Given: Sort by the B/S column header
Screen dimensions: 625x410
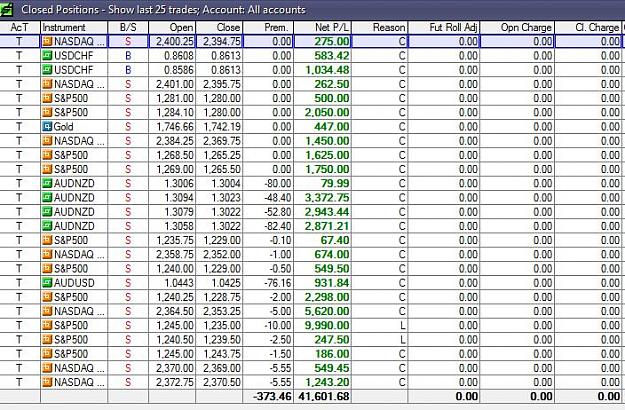Looking at the screenshot, I should click(128, 27).
